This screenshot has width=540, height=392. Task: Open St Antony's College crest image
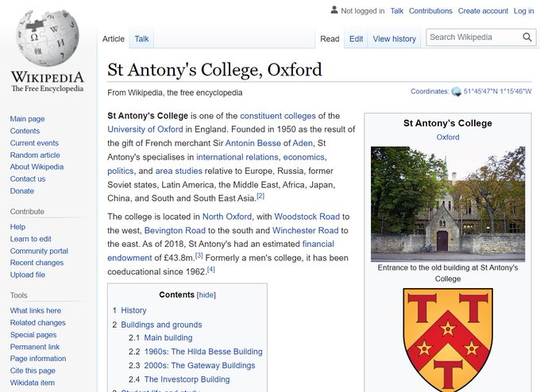point(448,340)
